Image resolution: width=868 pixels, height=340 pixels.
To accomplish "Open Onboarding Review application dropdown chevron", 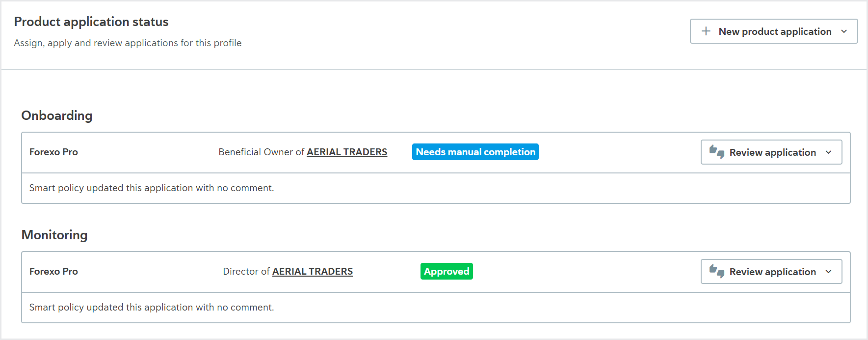I will point(829,152).
